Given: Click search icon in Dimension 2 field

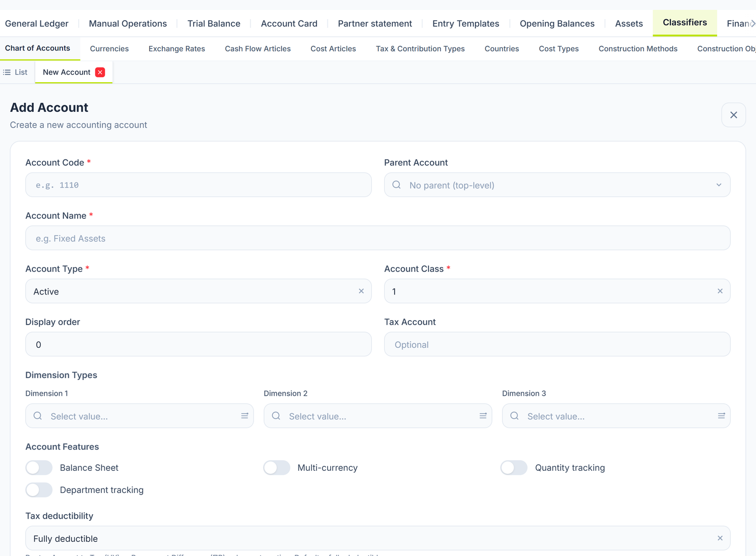Looking at the screenshot, I should (x=276, y=416).
